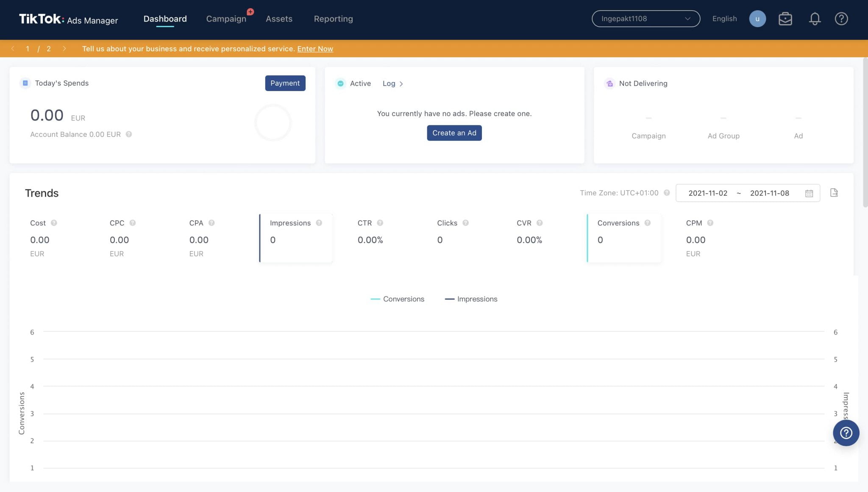Open the calendar icon in date range
Viewport: 868px width, 492px height.
click(809, 193)
